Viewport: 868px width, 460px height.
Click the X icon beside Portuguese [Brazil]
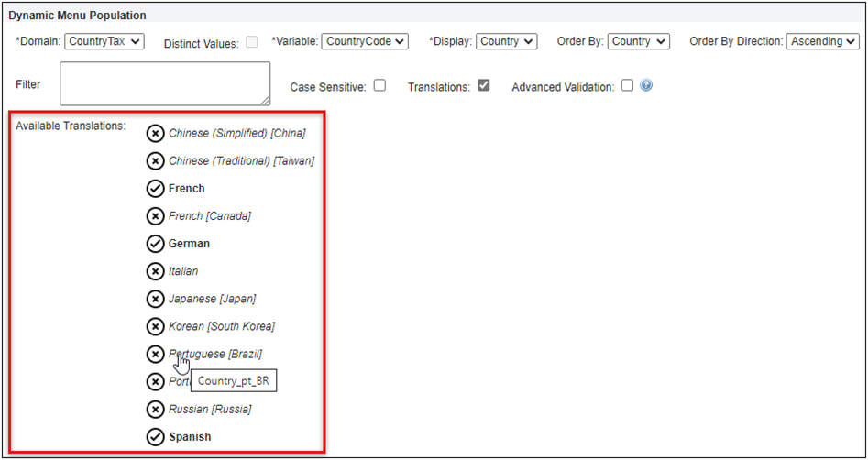pyautogui.click(x=155, y=354)
